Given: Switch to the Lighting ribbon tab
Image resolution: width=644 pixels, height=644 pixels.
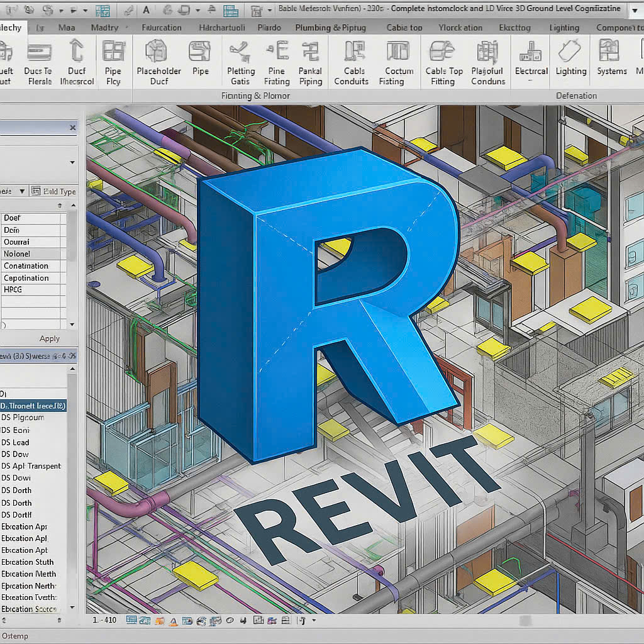Looking at the screenshot, I should [564, 27].
